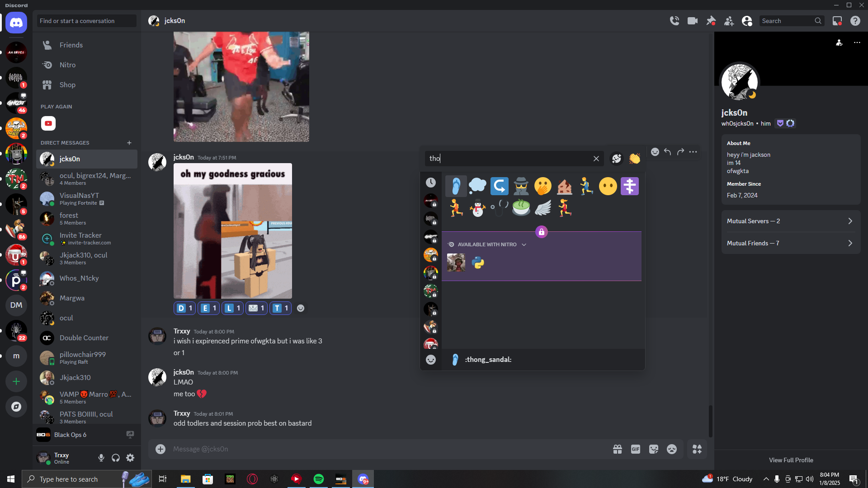Click the gift Nitro icon
Screen dimensions: 868x488
click(617, 449)
